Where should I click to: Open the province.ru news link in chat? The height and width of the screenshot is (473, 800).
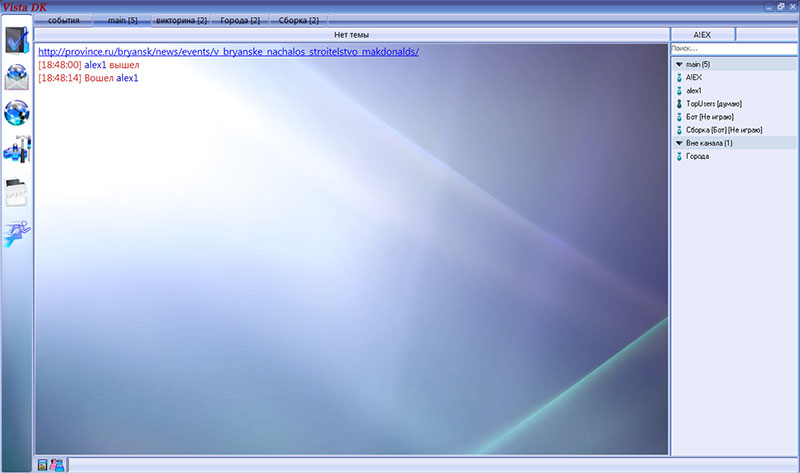[x=228, y=51]
